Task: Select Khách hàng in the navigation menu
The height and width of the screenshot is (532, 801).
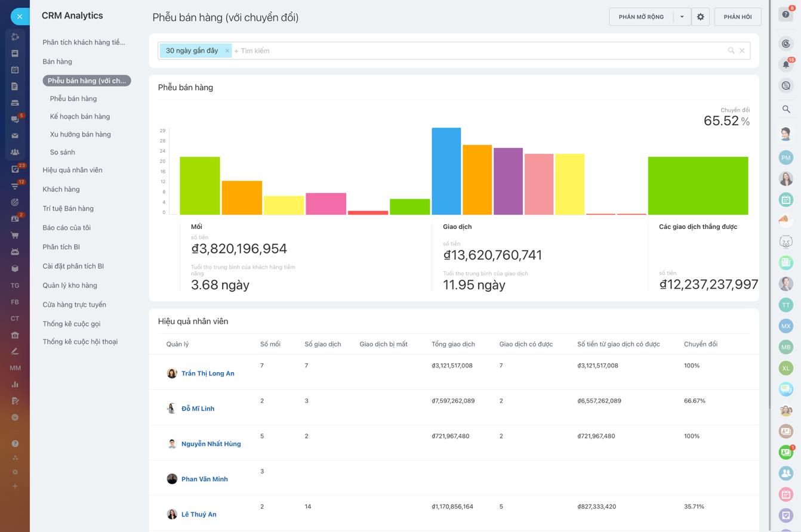Action: pyautogui.click(x=61, y=188)
